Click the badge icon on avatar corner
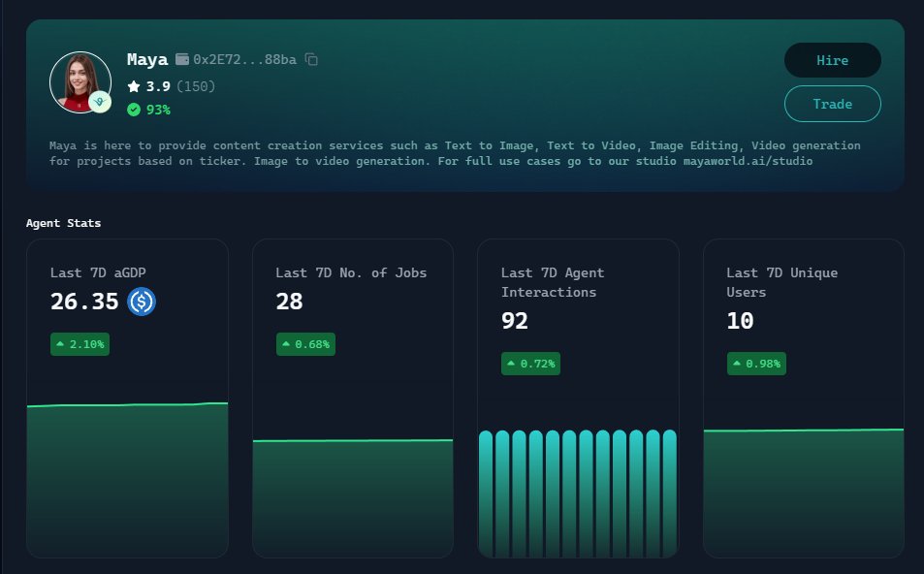The image size is (924, 574). tap(100, 102)
